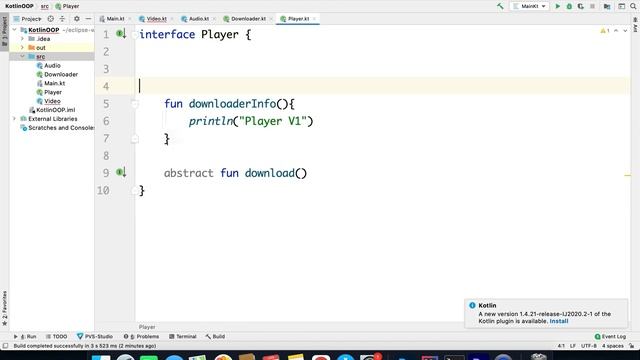Close the Downloader.kt tab
This screenshot has width=640, height=360.
(x=271, y=19)
